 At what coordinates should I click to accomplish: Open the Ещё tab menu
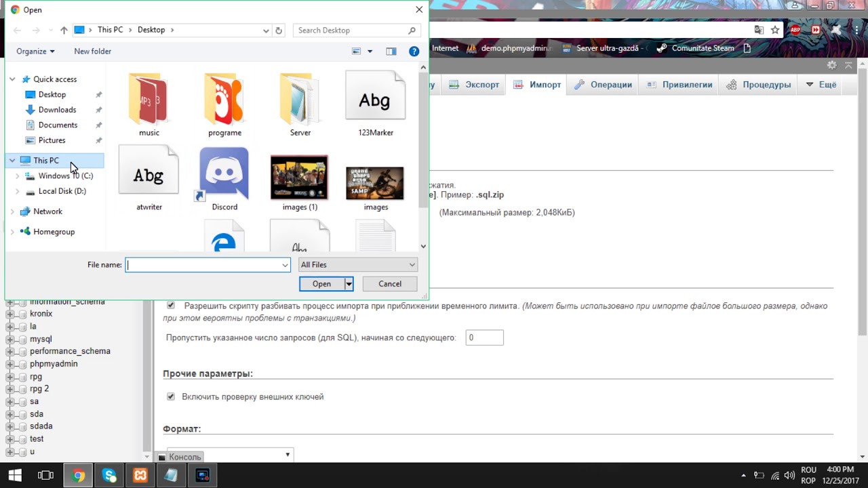coord(821,85)
